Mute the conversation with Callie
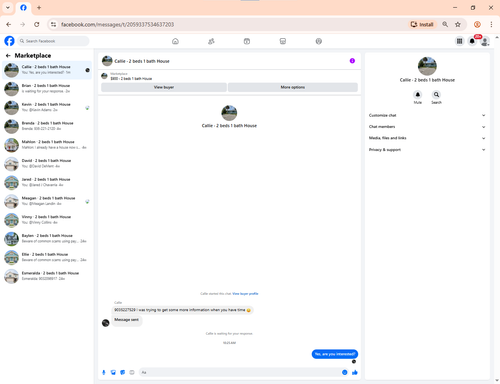The height and width of the screenshot is (384, 500). 418,95
